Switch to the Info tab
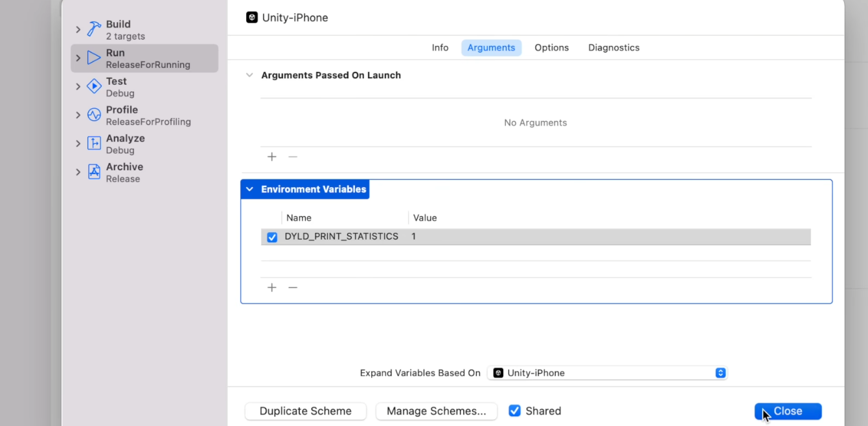Image resolution: width=868 pixels, height=426 pixels. [x=440, y=47]
